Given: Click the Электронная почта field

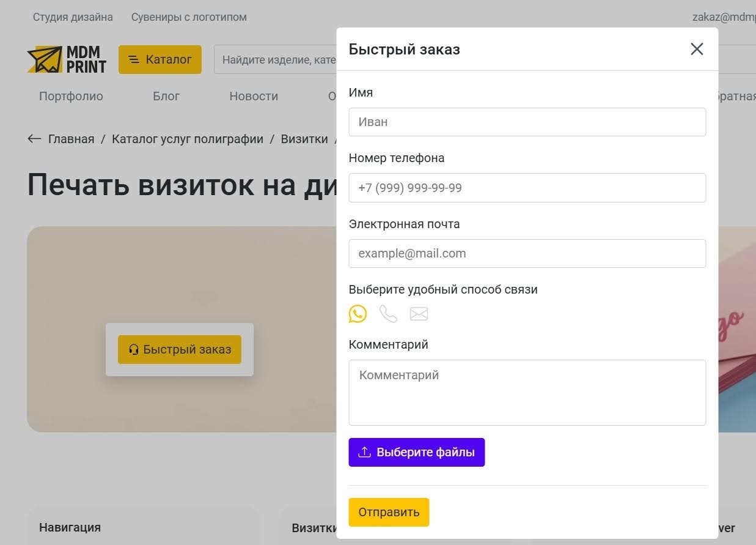Looking at the screenshot, I should tap(527, 253).
